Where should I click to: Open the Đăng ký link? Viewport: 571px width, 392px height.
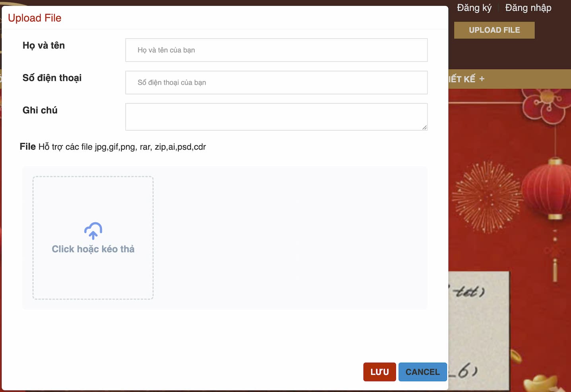click(x=474, y=8)
